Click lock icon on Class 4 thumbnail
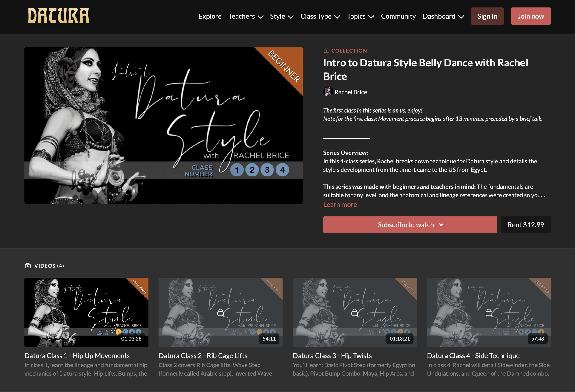This screenshot has height=392, width=575. click(x=489, y=312)
